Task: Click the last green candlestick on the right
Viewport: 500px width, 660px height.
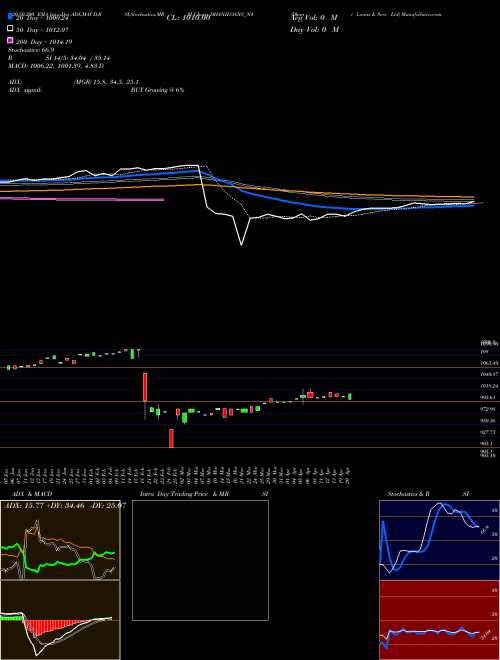Action: click(x=350, y=397)
